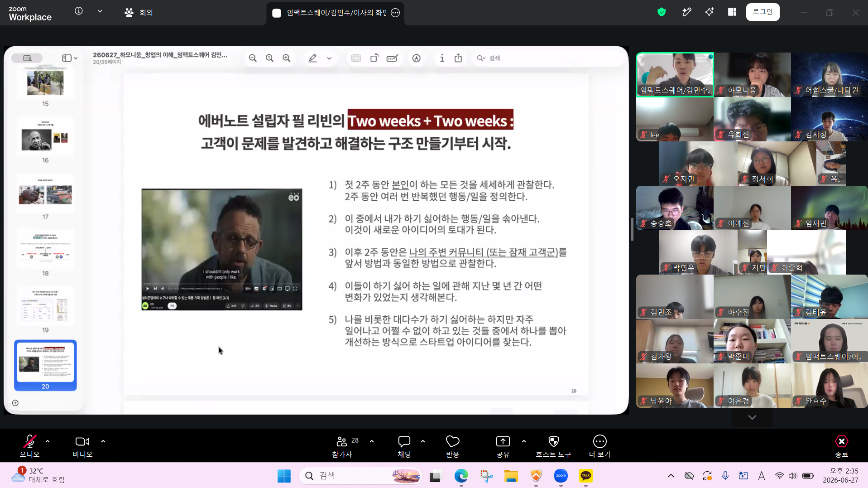Open Host Tools shield icon
This screenshot has width=868, height=488.
pyautogui.click(x=553, y=446)
